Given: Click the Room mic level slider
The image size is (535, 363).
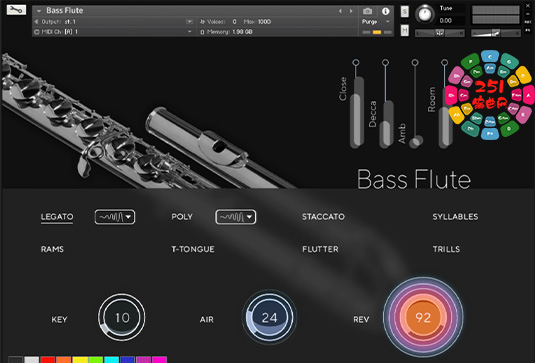Looking at the screenshot, I should pyautogui.click(x=445, y=118).
